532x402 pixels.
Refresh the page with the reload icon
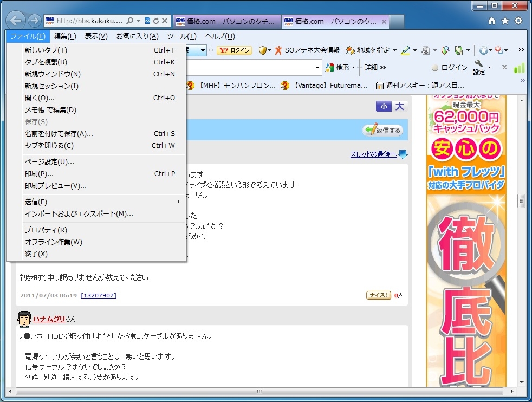pos(156,21)
